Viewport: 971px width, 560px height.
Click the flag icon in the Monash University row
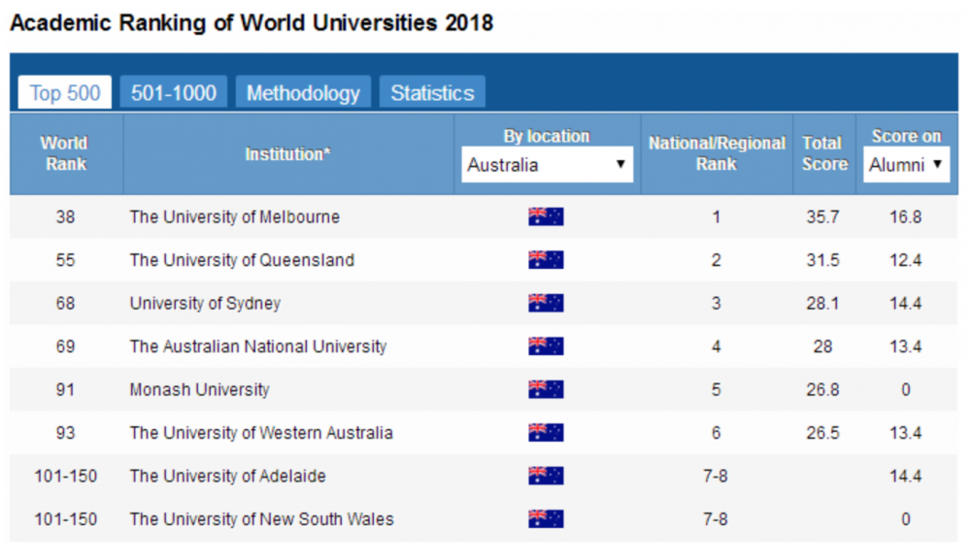tap(546, 389)
